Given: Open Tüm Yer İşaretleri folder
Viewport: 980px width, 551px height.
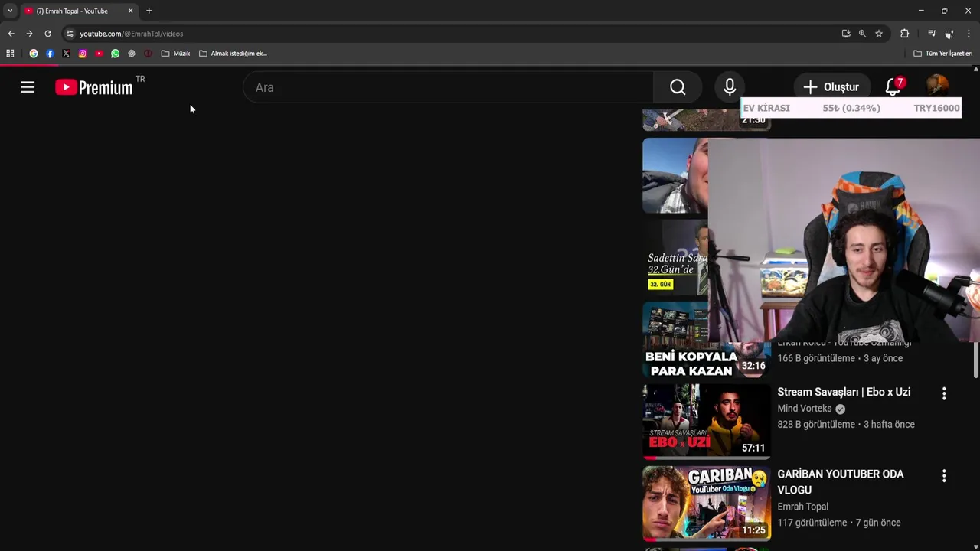Looking at the screenshot, I should click(943, 54).
